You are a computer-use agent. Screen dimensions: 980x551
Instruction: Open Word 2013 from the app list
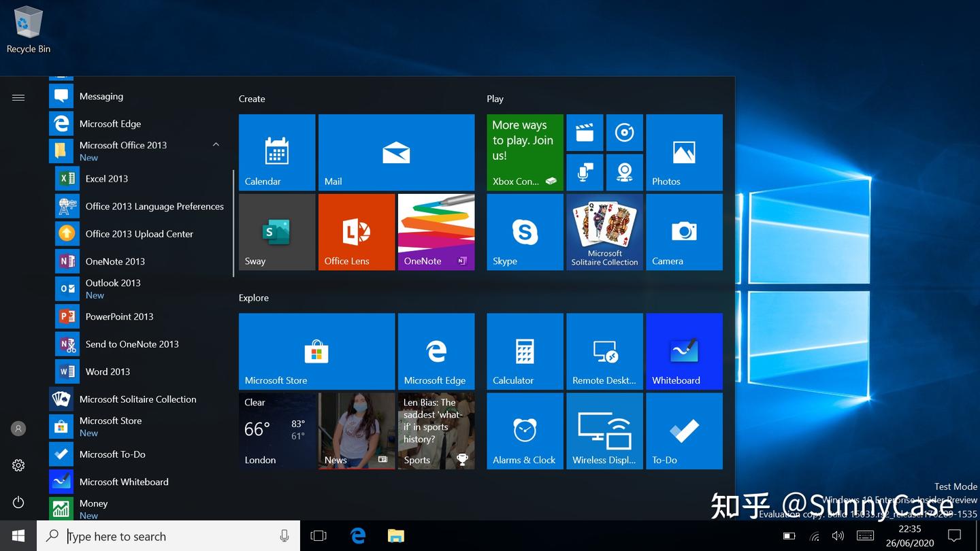click(x=107, y=371)
